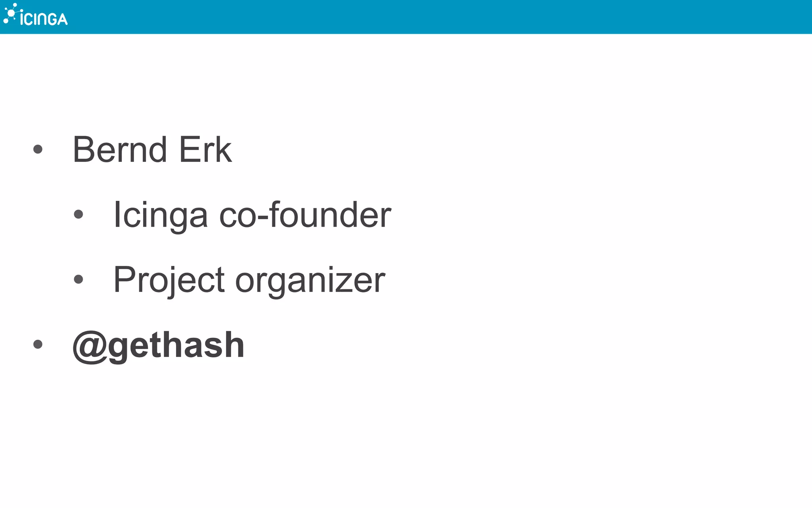Click the surname Erk
This screenshot has height=508, width=812.
pos(205,150)
